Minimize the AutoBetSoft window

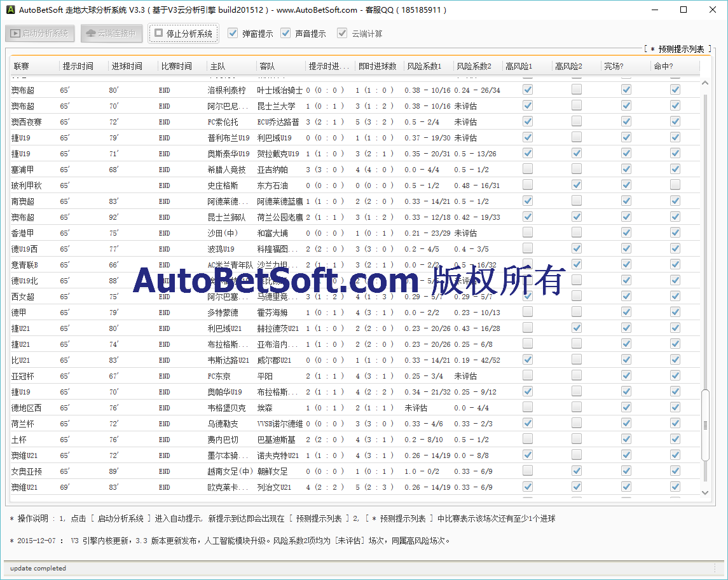(x=655, y=10)
